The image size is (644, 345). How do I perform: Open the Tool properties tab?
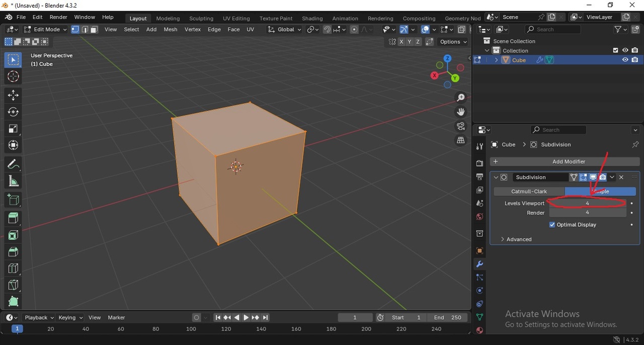coord(479,146)
